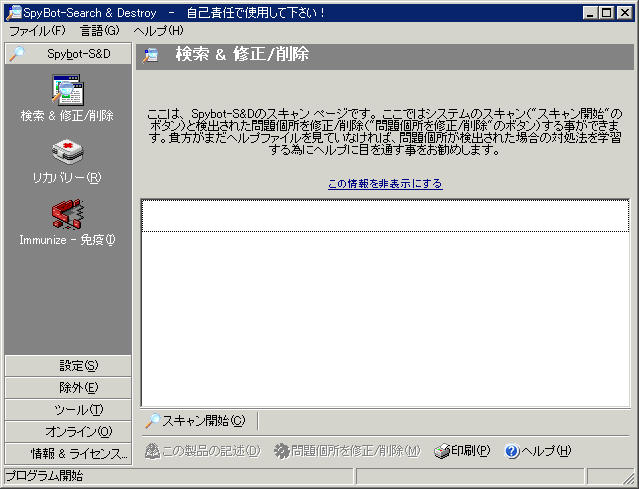Open the リカバリー first-aid kit icon
The height and width of the screenshot is (489, 639).
(x=68, y=152)
